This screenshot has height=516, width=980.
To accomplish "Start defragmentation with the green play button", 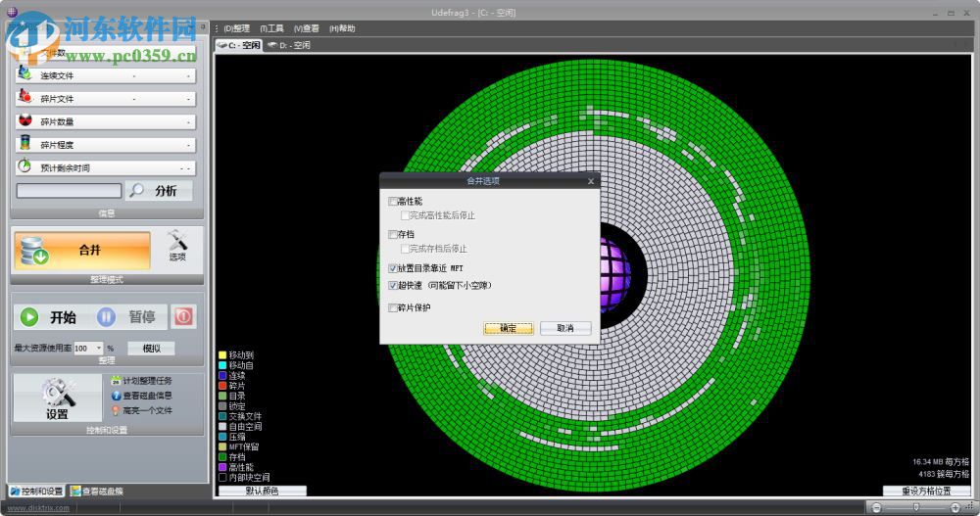I will [28, 317].
